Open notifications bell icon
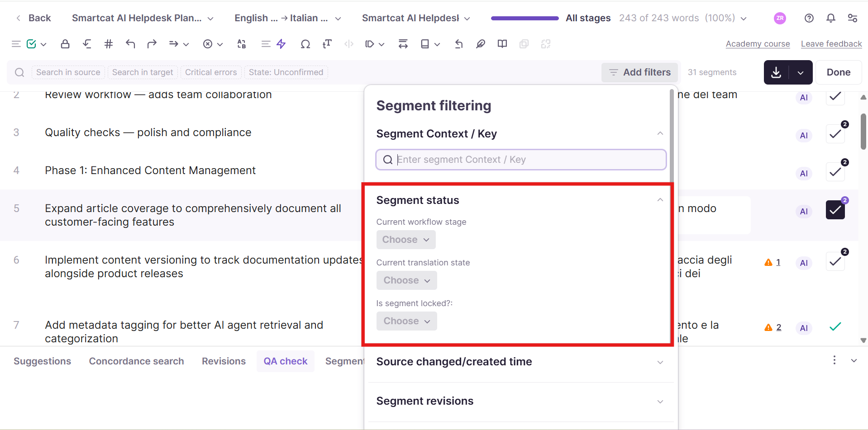Image resolution: width=868 pixels, height=430 pixels. (x=831, y=18)
